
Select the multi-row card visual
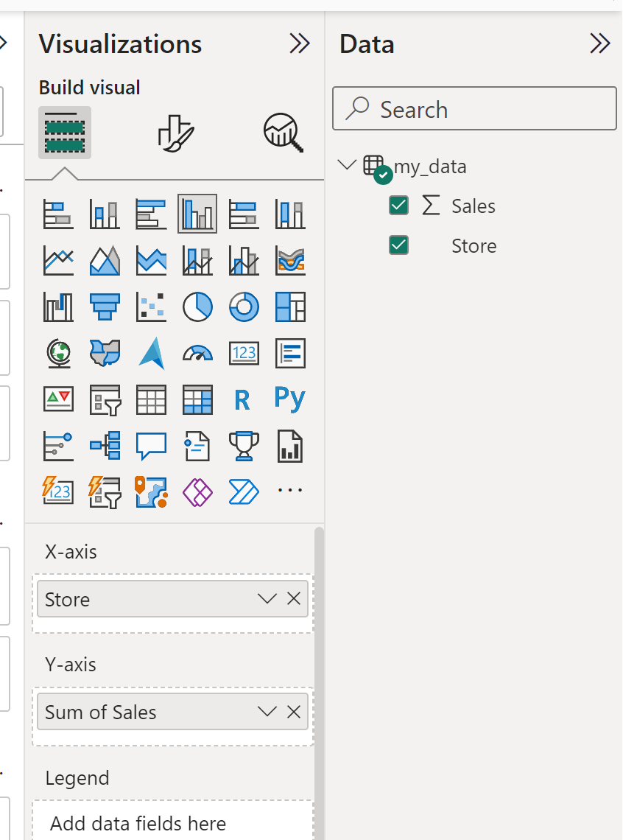[x=290, y=354]
